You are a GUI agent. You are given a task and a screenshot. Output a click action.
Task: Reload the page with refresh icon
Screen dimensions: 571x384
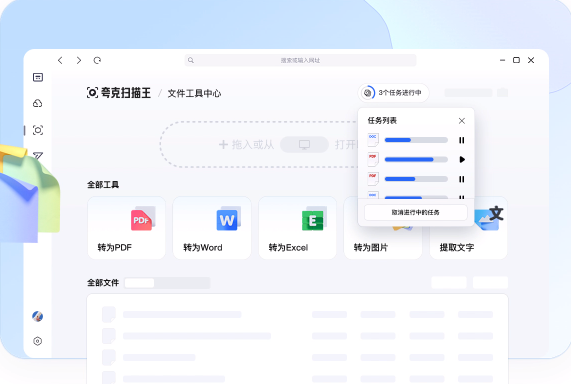(x=97, y=60)
